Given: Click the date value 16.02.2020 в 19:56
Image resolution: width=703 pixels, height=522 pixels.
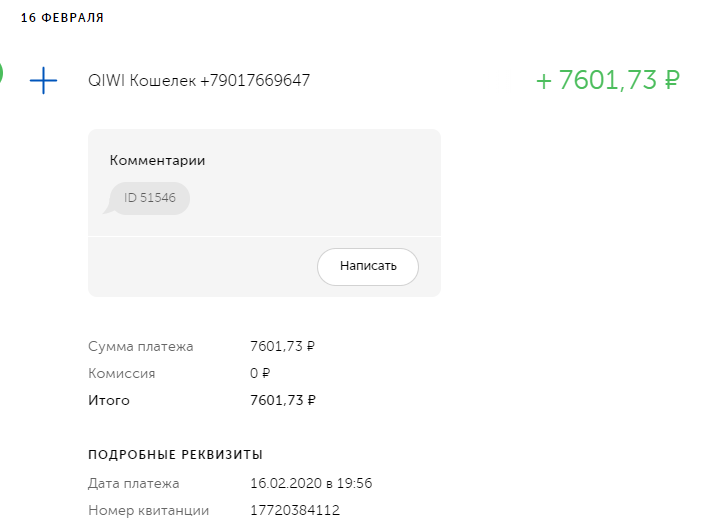Looking at the screenshot, I should tap(310, 483).
